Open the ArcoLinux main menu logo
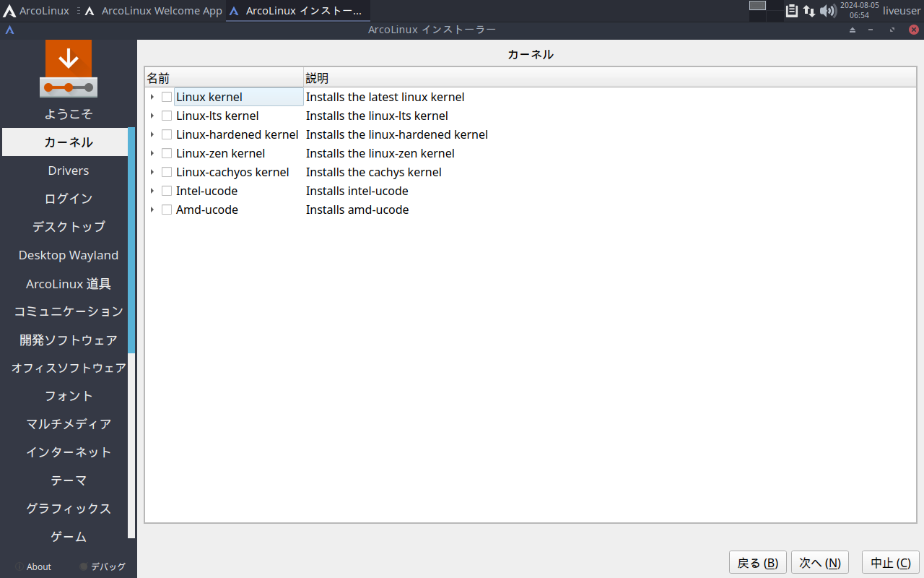The width and height of the screenshot is (924, 578). [9, 11]
